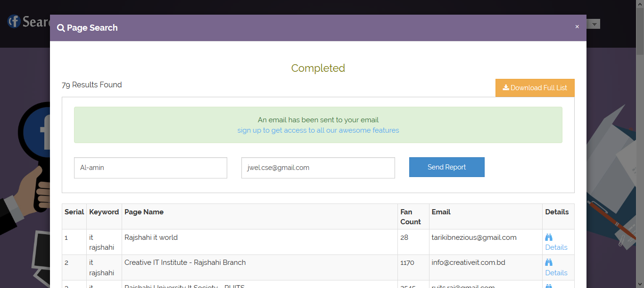Click binoculars icon for Rajshahi it world
This screenshot has width=644, height=288.
[549, 237]
